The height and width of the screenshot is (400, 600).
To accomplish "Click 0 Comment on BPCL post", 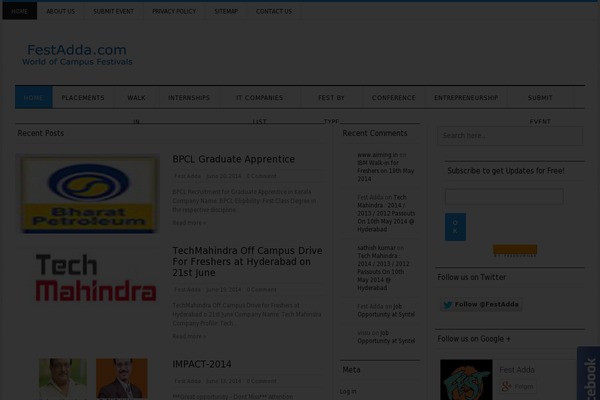I will [261, 176].
